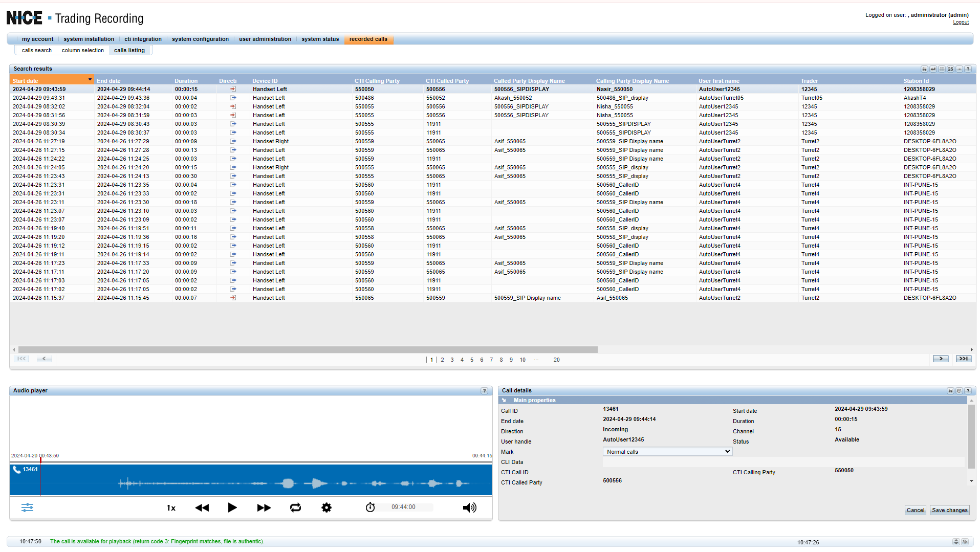980x552 pixels.
Task: Click the CLI Data input field
Action: coord(783,462)
